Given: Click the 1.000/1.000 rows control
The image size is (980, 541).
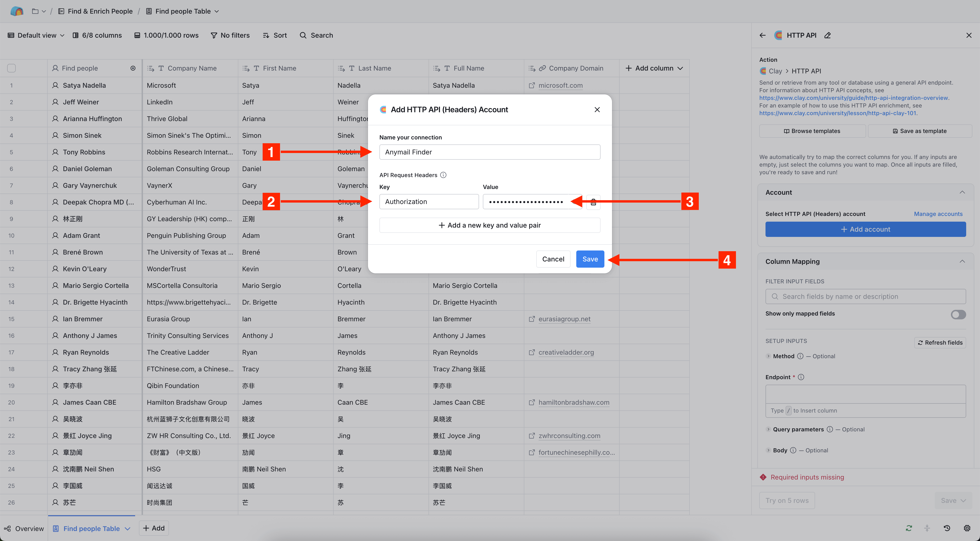Looking at the screenshot, I should [166, 35].
